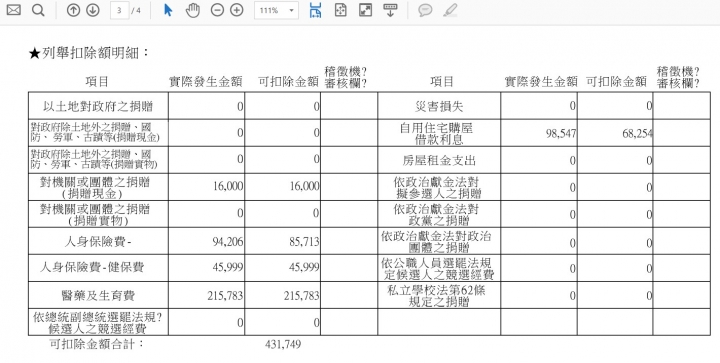The image size is (720, 363).
Task: Click the value 68,254
Action: 637,134
